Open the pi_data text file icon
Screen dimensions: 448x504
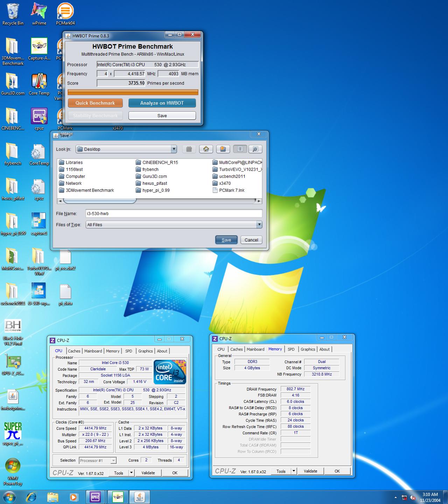click(x=65, y=294)
